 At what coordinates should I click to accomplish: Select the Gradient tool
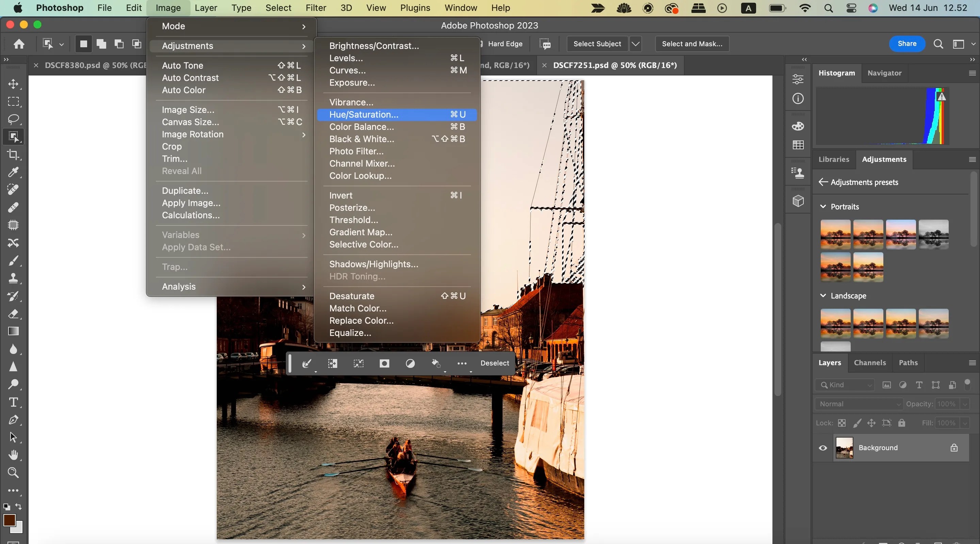(x=13, y=331)
